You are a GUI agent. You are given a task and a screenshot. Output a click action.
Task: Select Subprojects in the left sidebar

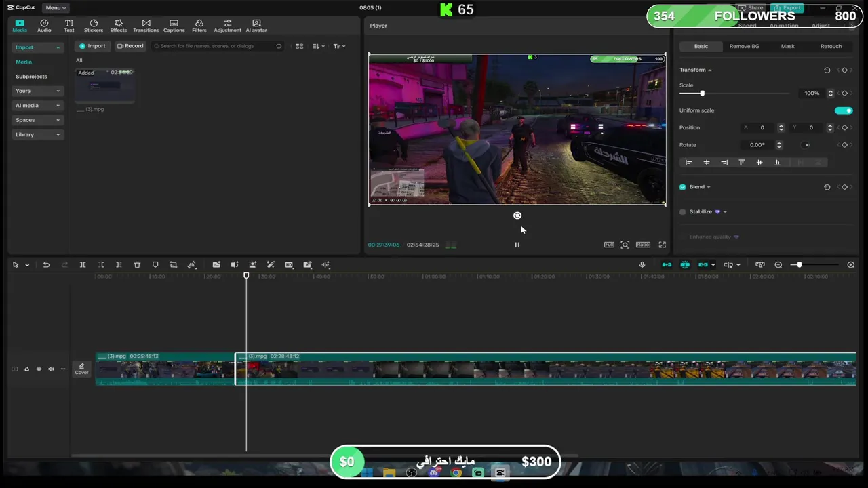click(x=31, y=77)
